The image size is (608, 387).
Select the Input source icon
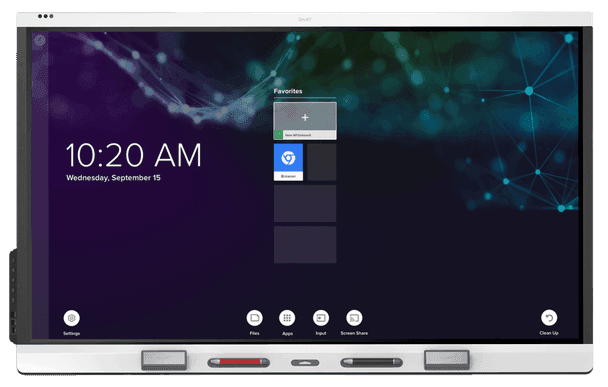click(321, 318)
